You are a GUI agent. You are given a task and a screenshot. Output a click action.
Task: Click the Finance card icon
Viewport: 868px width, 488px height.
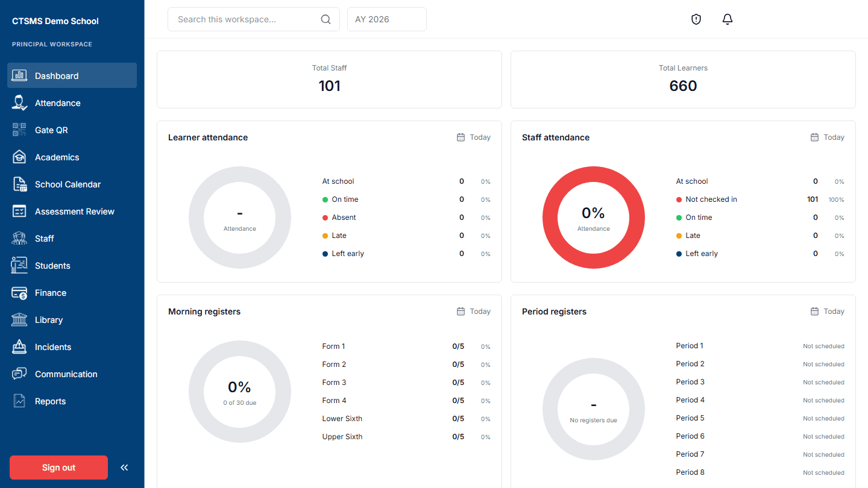pyautogui.click(x=19, y=292)
